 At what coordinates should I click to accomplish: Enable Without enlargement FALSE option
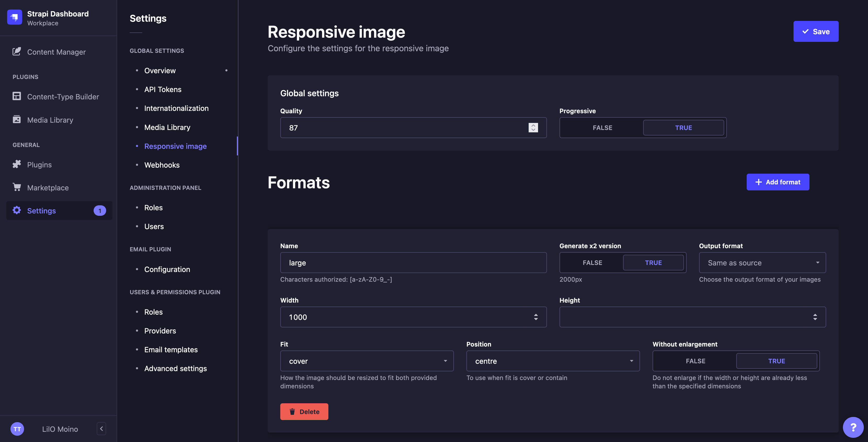[x=695, y=360]
